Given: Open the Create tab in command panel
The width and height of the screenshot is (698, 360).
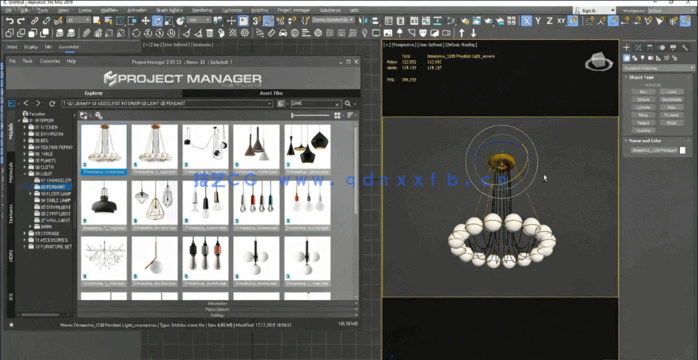Looking at the screenshot, I should [626, 48].
